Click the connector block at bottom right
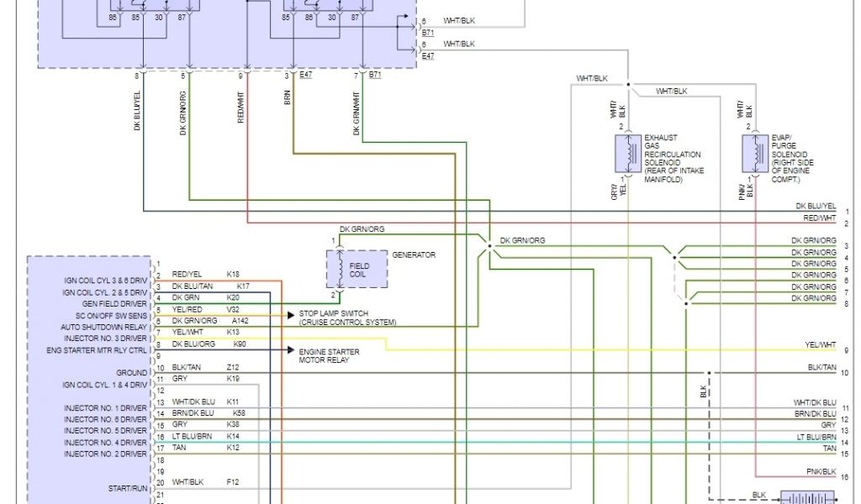This screenshot has height=504, width=861. coord(807,497)
